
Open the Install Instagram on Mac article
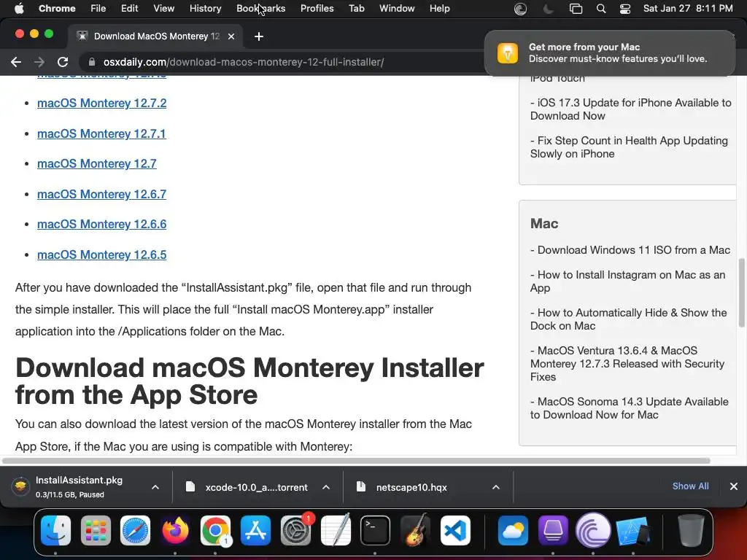(628, 281)
